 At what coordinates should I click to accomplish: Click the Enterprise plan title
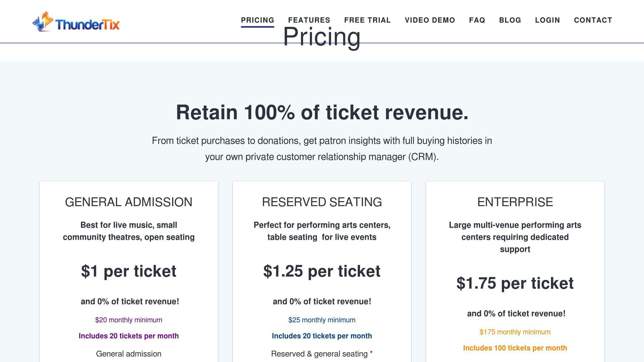(515, 202)
